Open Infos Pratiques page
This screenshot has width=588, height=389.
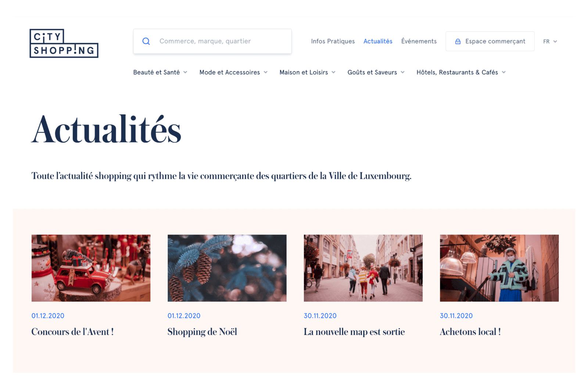(333, 41)
